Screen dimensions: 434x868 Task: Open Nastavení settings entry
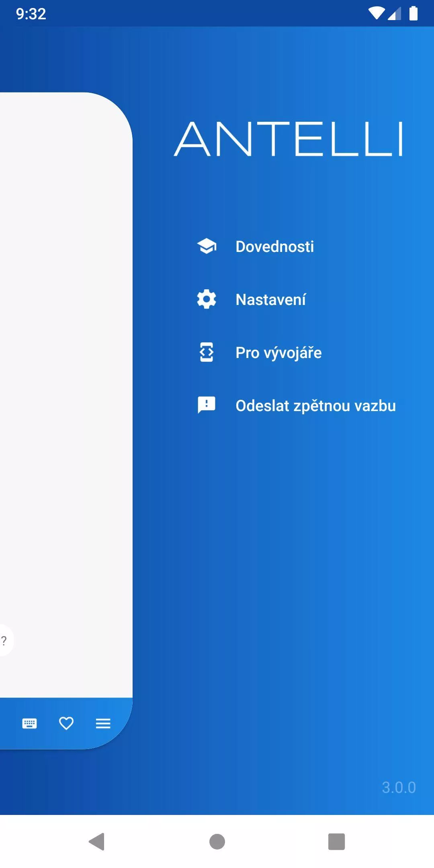coord(271,299)
